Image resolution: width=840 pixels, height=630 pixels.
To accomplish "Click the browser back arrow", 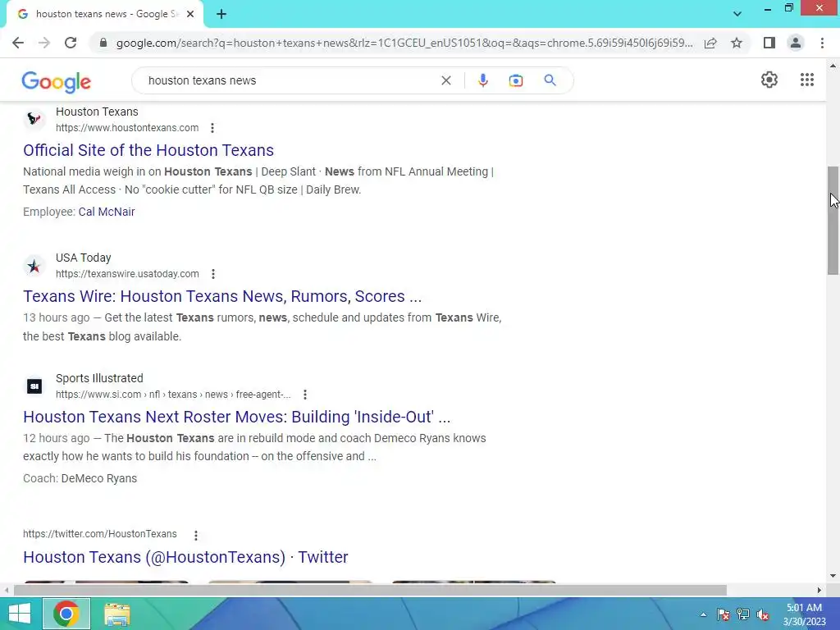I will click(18, 43).
